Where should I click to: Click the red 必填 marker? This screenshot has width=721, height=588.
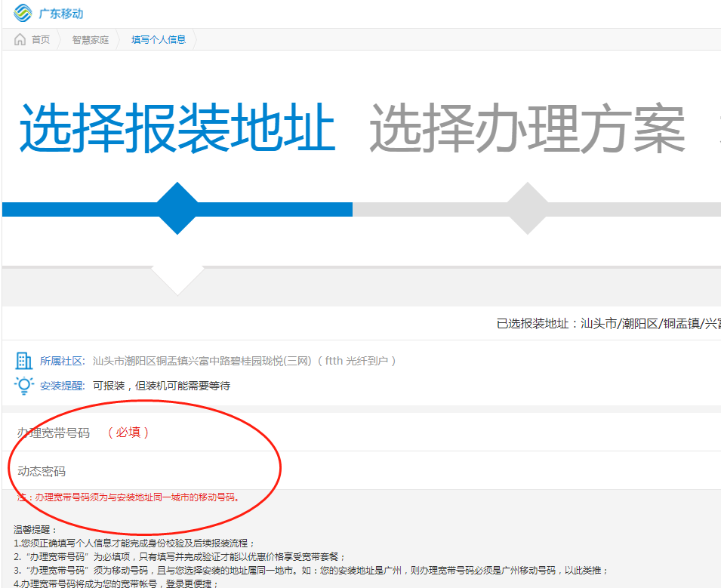[128, 433]
